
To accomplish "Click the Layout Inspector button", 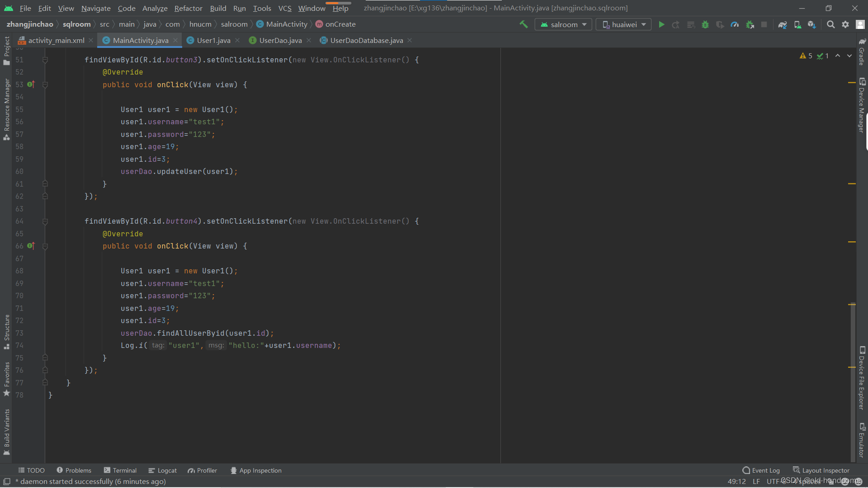I will (821, 470).
